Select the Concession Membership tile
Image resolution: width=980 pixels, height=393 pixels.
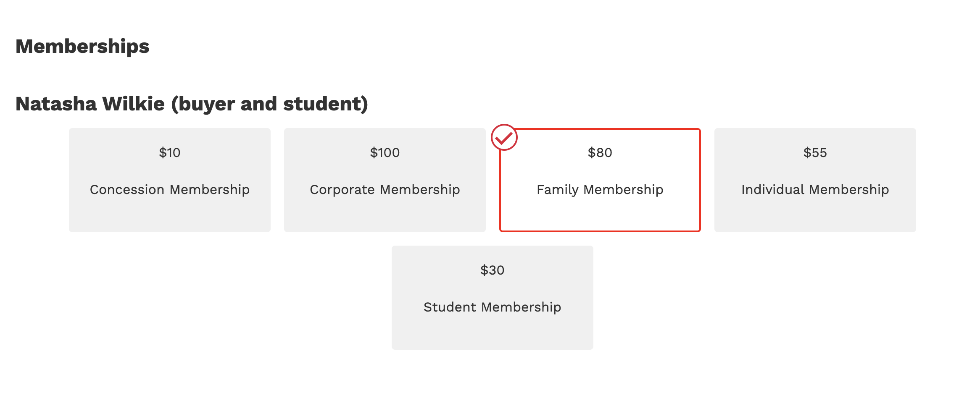[x=169, y=210]
